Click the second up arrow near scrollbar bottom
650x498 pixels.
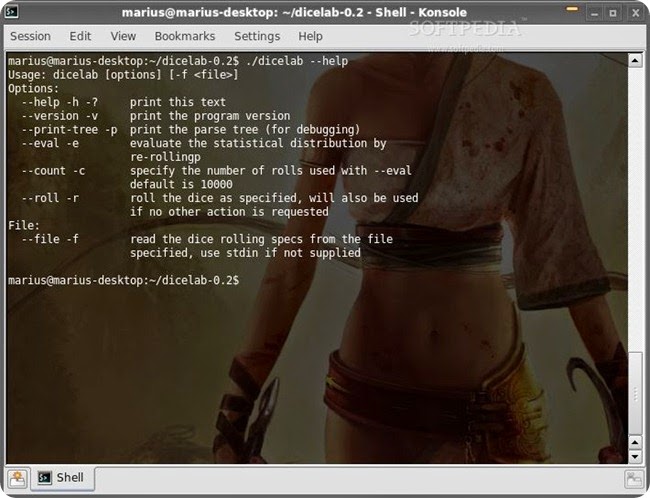635,442
